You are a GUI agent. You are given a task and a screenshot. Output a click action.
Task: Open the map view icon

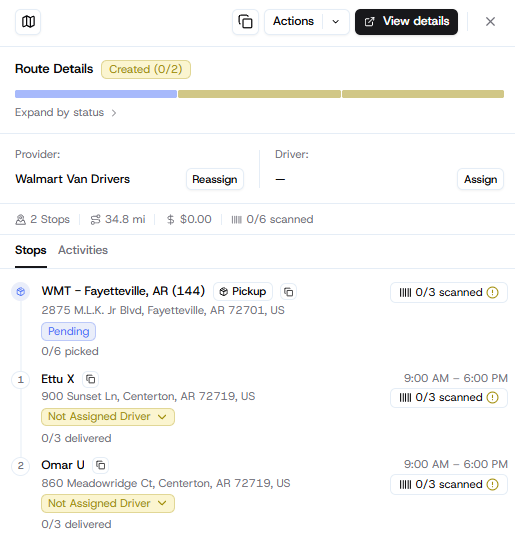(x=28, y=22)
